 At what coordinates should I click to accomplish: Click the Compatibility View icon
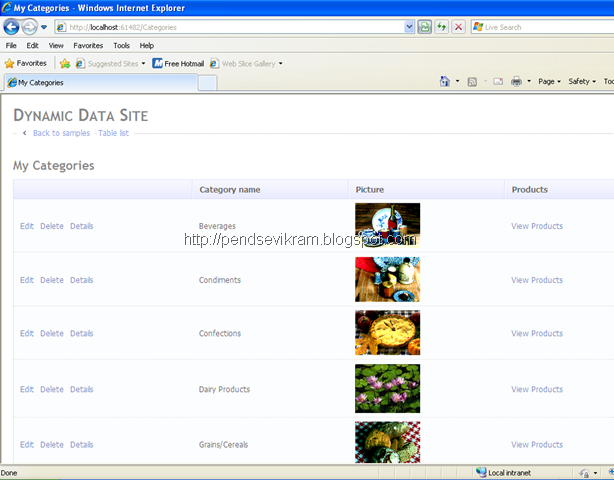click(424, 27)
